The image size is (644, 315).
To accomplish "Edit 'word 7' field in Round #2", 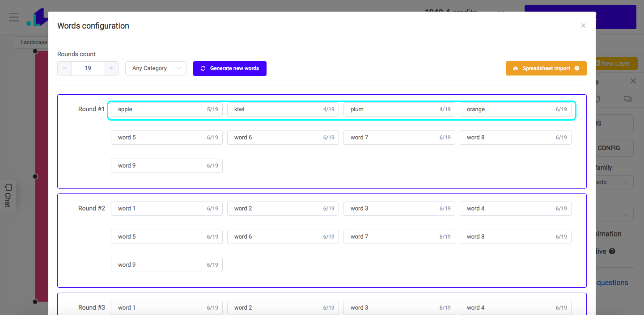I will coord(399,237).
